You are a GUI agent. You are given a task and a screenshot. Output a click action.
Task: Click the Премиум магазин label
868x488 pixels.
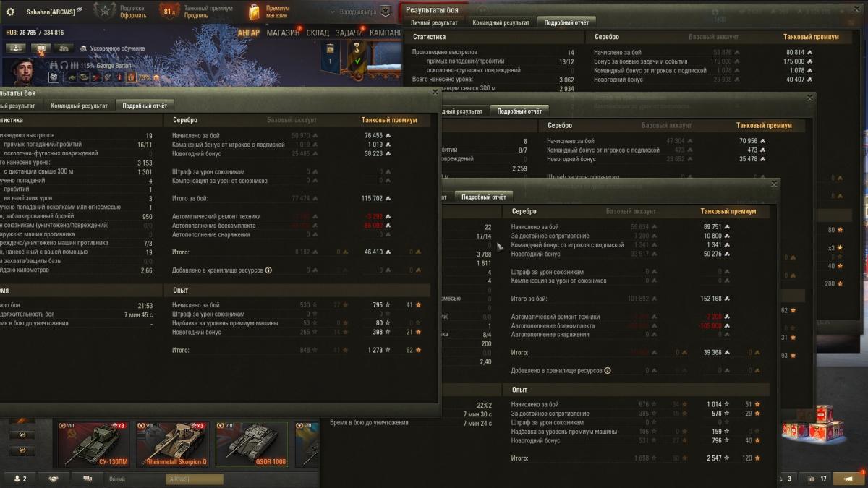[278, 12]
